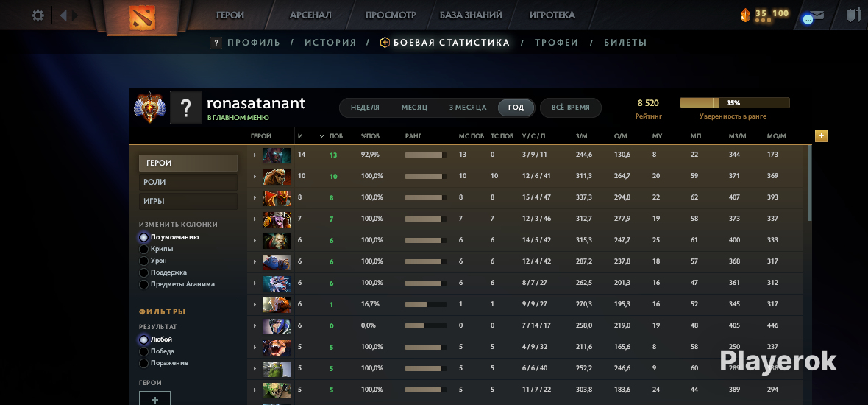This screenshot has height=405, width=868.
Task: Switch to the ИСТОРИЯ profile tab
Action: tap(330, 43)
